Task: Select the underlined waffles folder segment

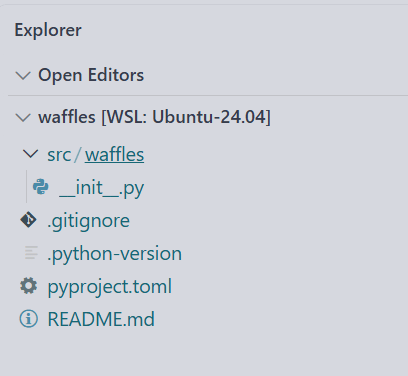Action: (x=114, y=155)
